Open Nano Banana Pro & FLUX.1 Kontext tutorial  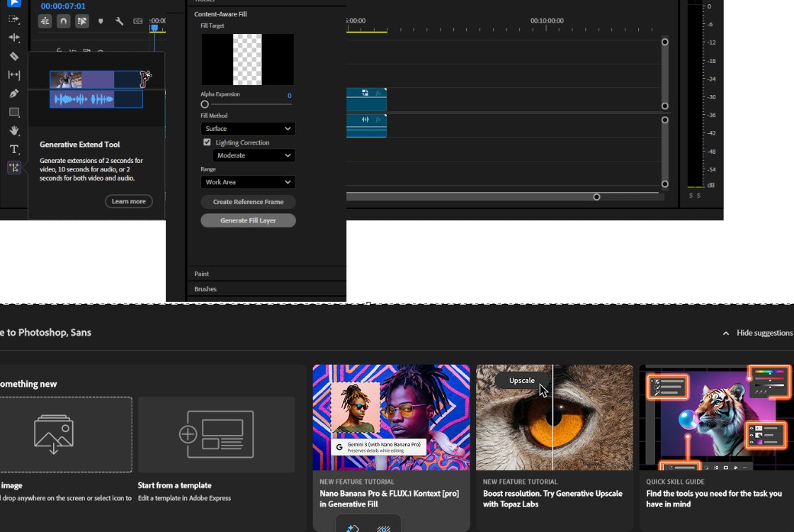pyautogui.click(x=391, y=499)
